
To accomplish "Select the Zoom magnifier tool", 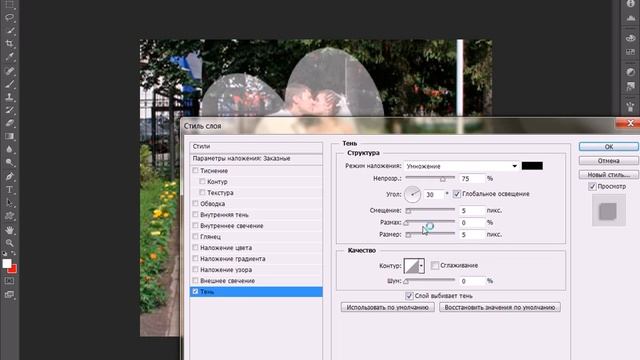I will click(9, 243).
